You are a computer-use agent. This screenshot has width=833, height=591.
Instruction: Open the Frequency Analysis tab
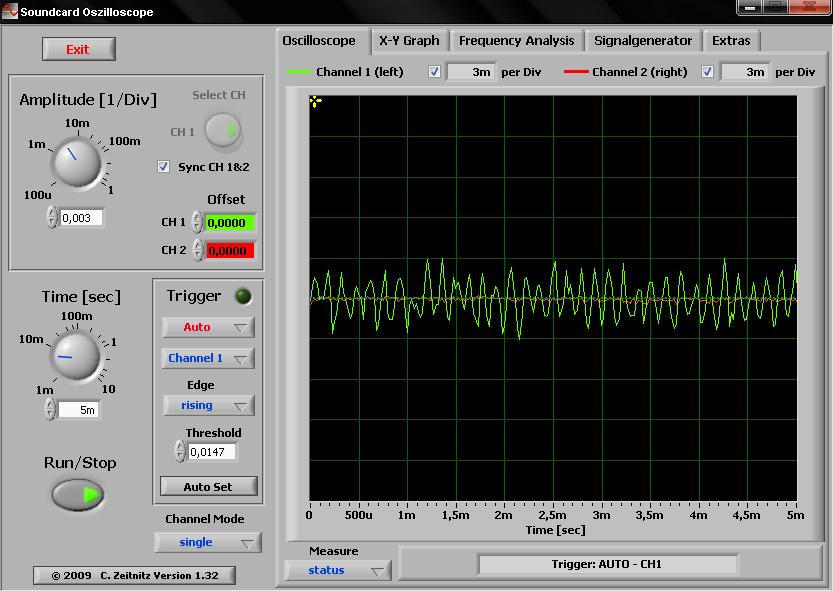tap(516, 41)
